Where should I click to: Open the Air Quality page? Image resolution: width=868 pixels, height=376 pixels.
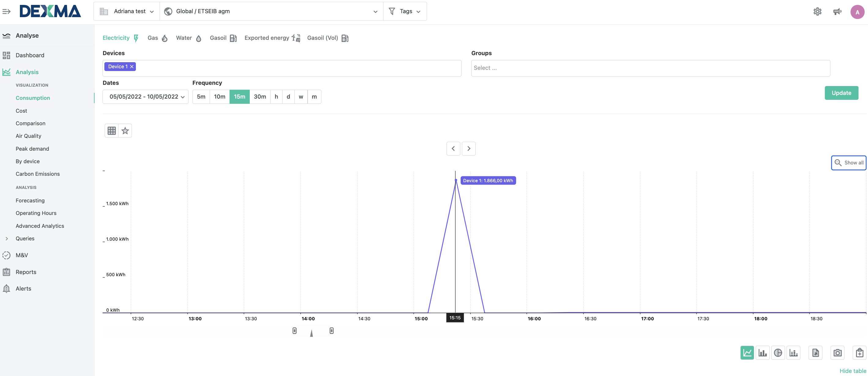28,136
